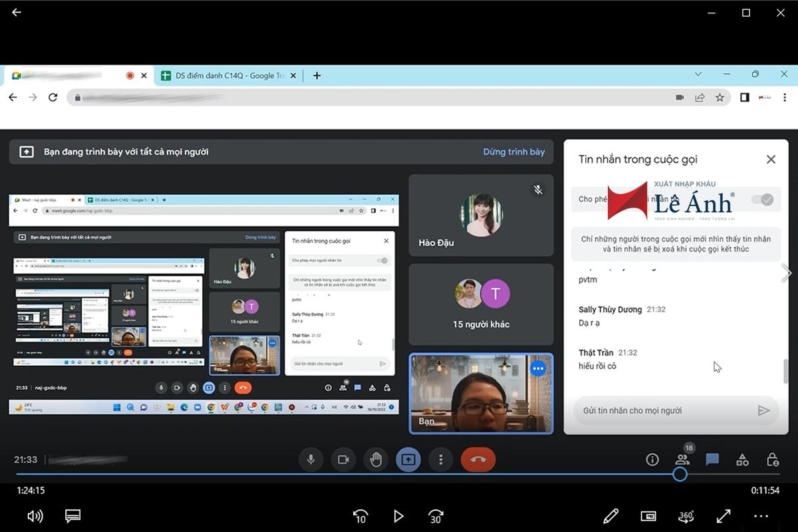This screenshot has width=798, height=532.
Task: Open meeting details info icon
Action: coord(652,460)
